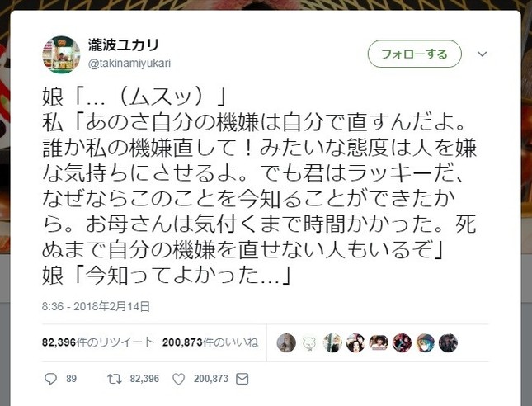532x406 pixels.
Task: Click the blue-haired seventh liker avatar
Action: pos(425,342)
